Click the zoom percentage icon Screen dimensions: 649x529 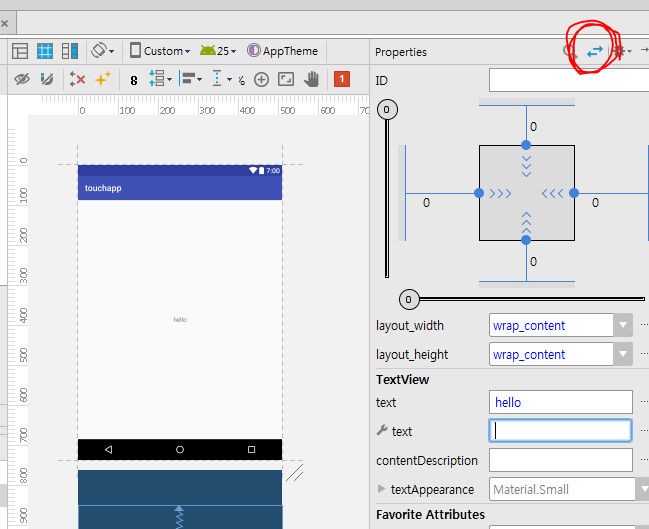(241, 80)
